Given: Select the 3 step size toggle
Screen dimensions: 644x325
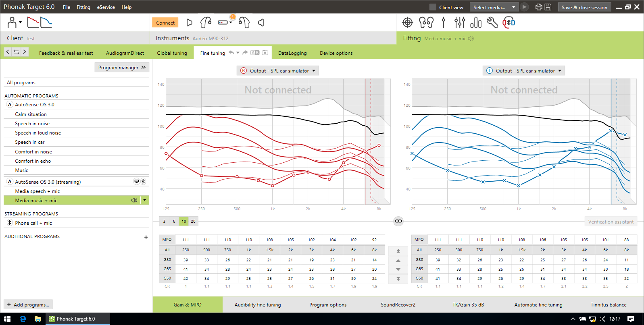Looking at the screenshot, I should [x=164, y=221].
